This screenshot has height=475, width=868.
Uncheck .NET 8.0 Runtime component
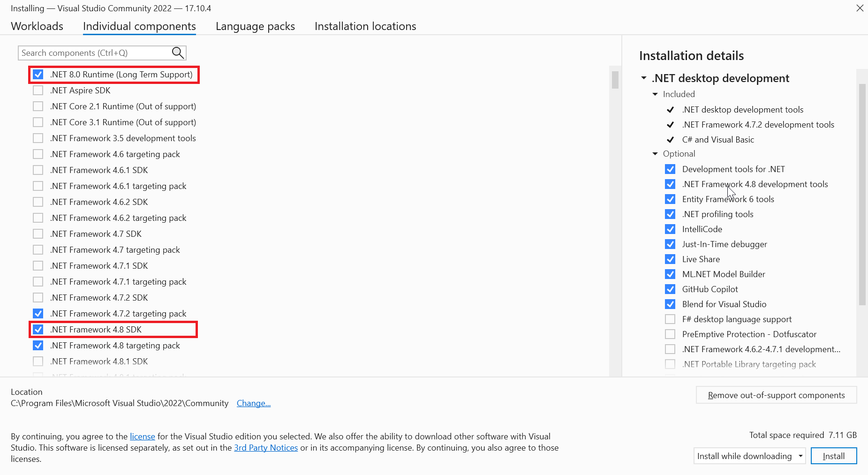click(x=38, y=75)
